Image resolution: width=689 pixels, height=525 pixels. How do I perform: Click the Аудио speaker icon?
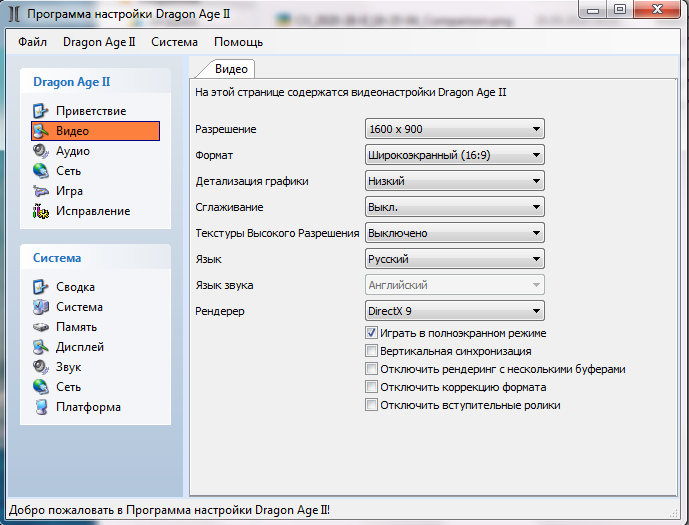click(x=40, y=151)
